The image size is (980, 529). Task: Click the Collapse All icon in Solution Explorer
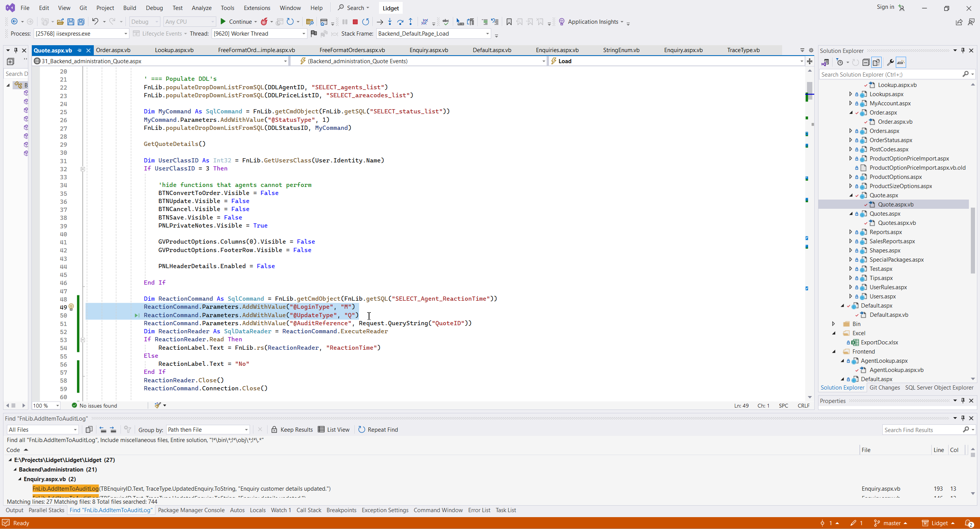click(x=866, y=62)
